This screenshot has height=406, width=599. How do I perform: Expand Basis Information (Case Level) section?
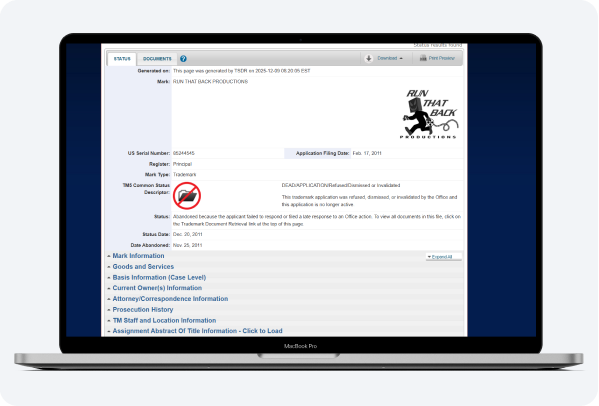click(x=159, y=277)
